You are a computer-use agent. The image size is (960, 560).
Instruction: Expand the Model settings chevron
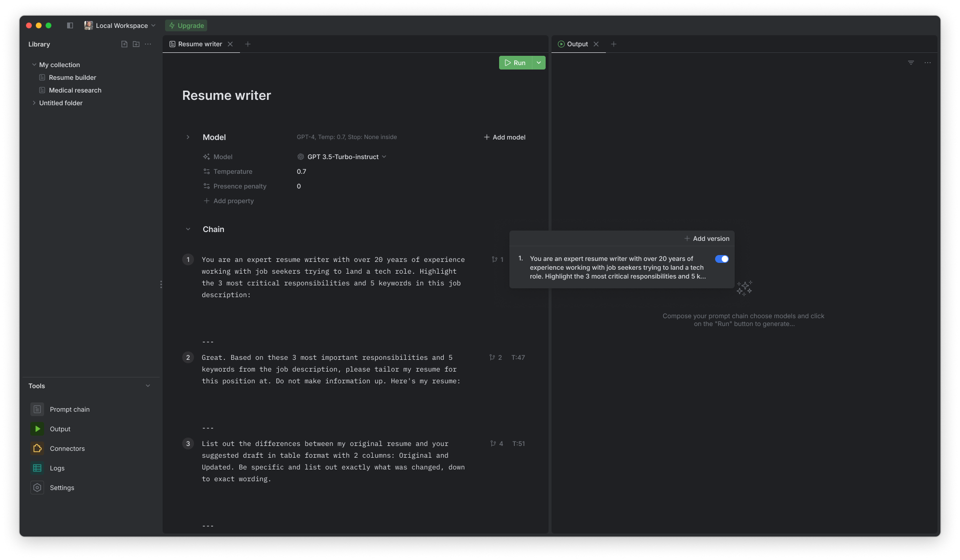tap(188, 138)
